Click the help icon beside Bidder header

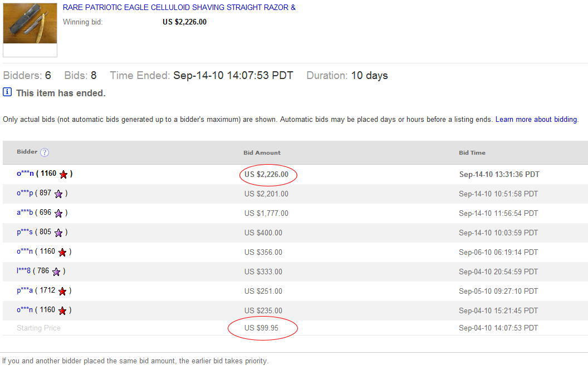point(45,152)
